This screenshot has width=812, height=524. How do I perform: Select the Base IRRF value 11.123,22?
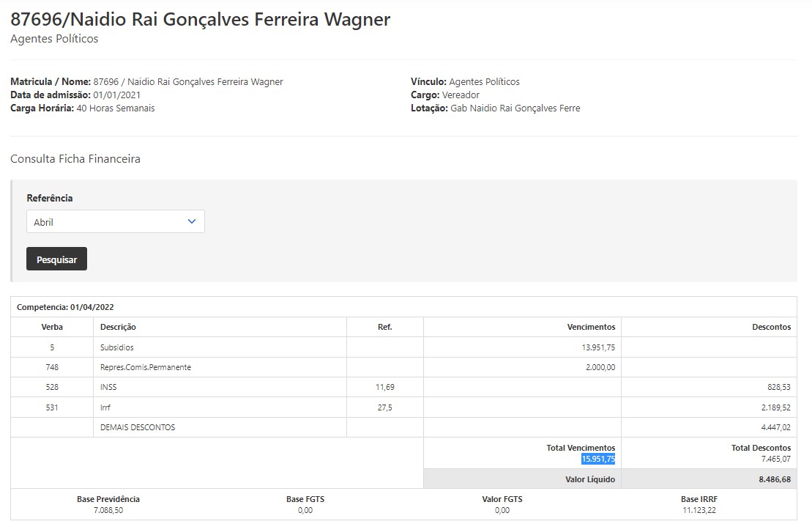pos(699,510)
